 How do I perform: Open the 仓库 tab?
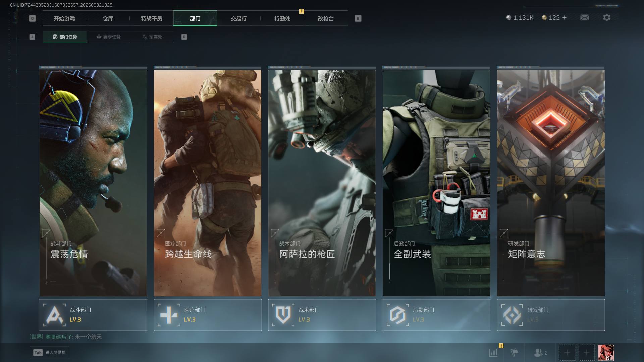[x=108, y=18]
